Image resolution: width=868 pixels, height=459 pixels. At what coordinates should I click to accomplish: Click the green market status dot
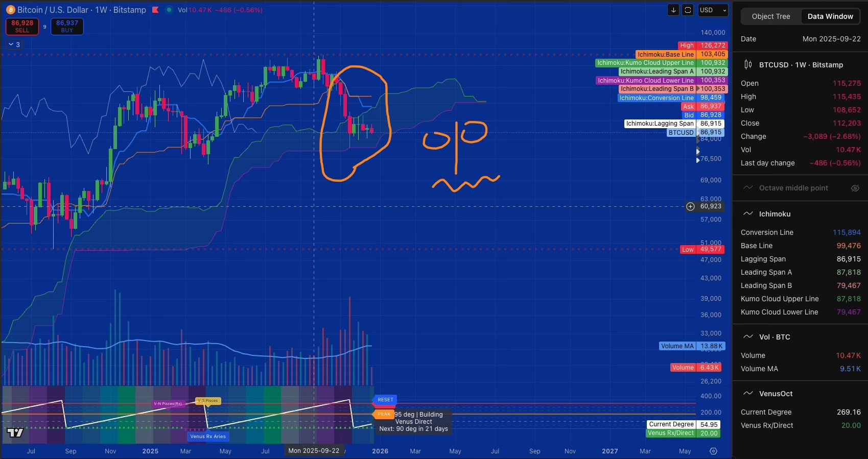tap(169, 10)
